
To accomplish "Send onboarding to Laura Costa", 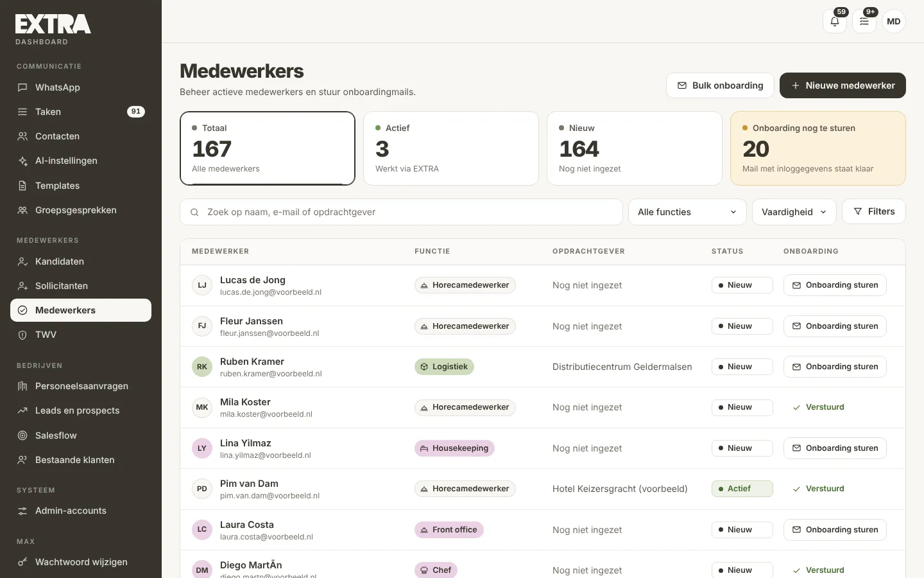I will point(835,530).
